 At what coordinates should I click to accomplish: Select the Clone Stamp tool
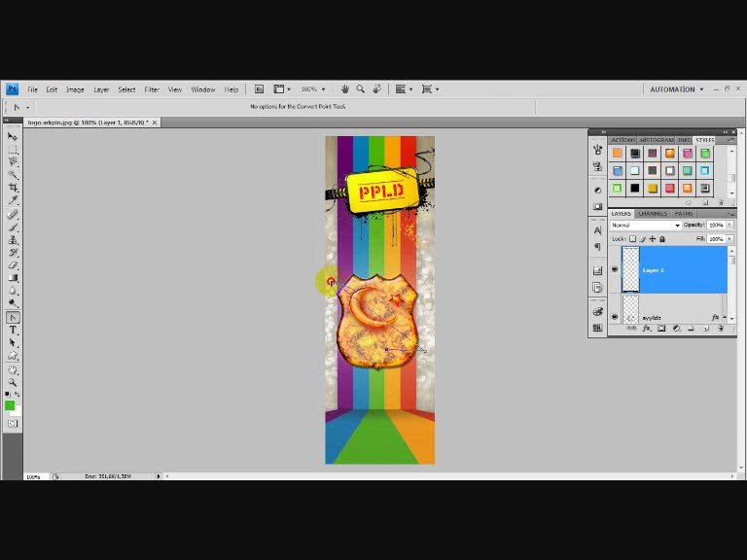pyautogui.click(x=13, y=240)
